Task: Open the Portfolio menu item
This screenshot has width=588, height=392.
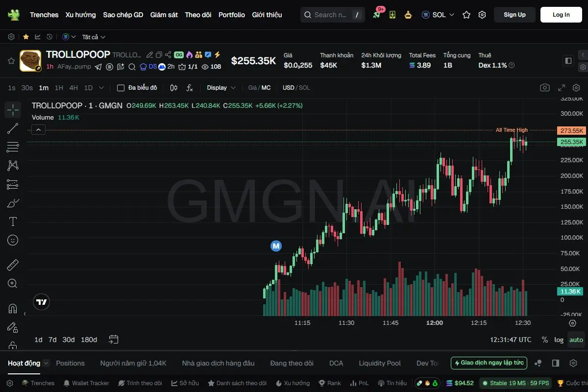Action: pyautogui.click(x=232, y=15)
